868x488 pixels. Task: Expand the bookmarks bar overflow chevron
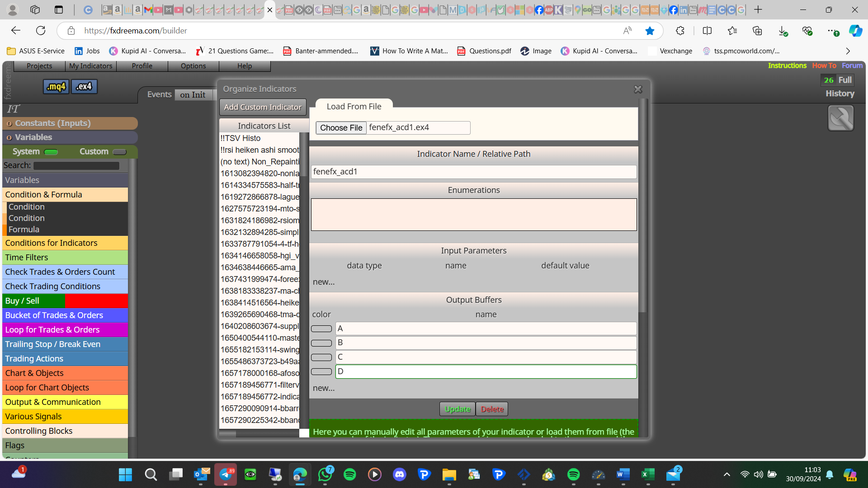pyautogui.click(x=848, y=51)
